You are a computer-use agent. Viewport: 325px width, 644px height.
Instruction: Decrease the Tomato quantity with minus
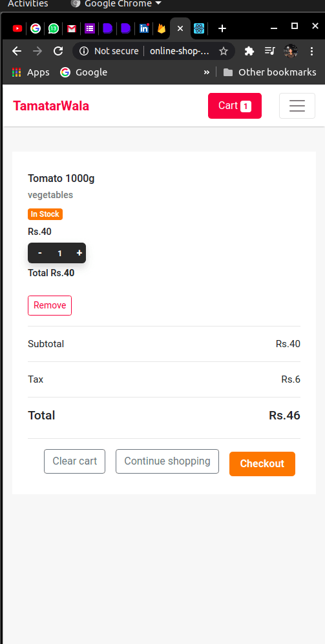40,253
